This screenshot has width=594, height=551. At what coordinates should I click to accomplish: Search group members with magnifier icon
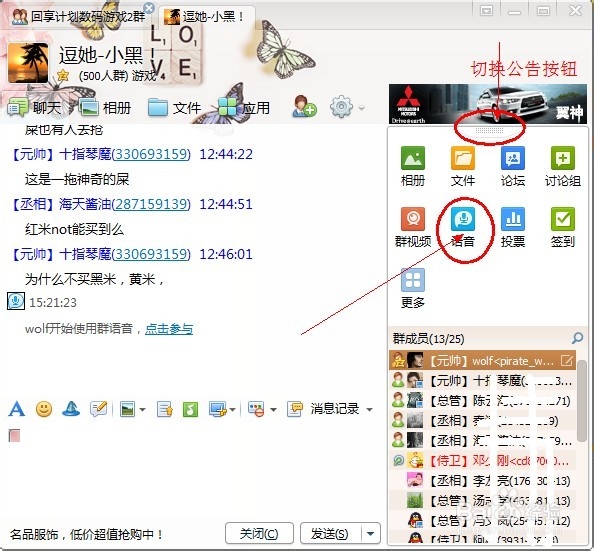point(577,338)
